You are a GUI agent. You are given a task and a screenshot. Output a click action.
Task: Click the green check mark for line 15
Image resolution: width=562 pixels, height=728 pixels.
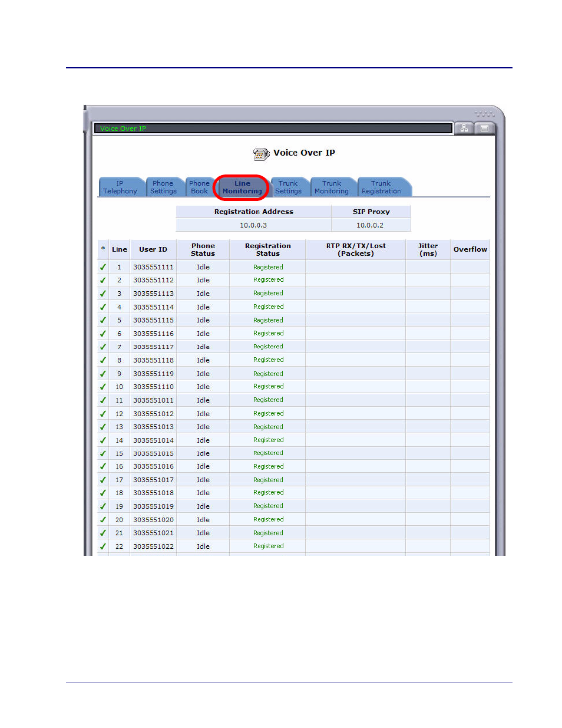tap(103, 453)
